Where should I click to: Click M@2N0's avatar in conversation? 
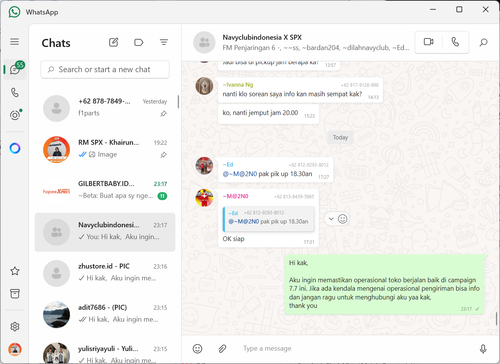click(x=204, y=198)
